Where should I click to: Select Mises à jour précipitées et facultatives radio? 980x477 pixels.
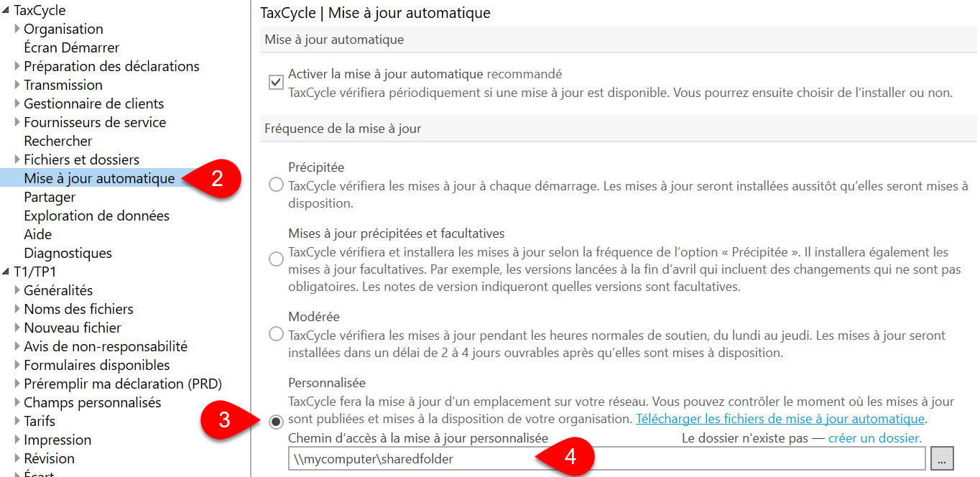click(x=276, y=259)
